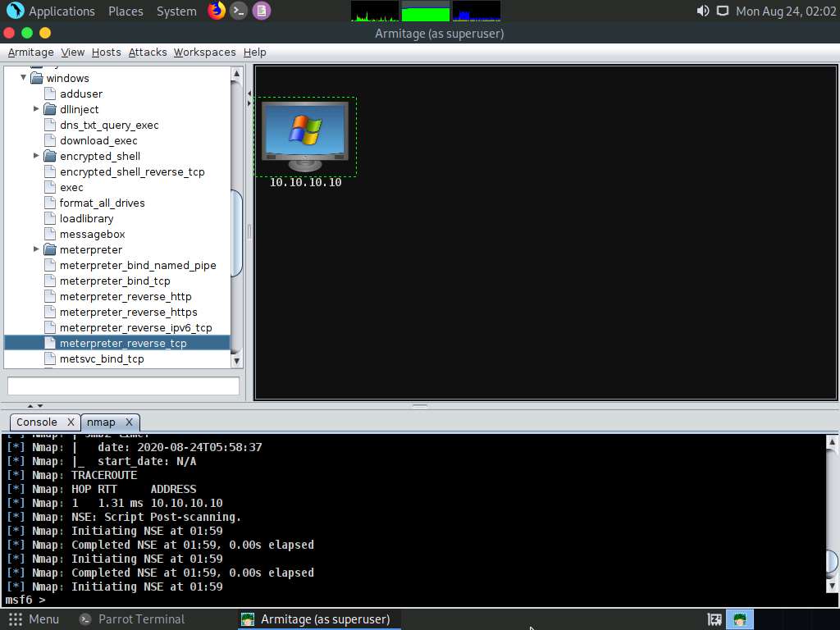Click the module search input field

pyautogui.click(x=123, y=386)
